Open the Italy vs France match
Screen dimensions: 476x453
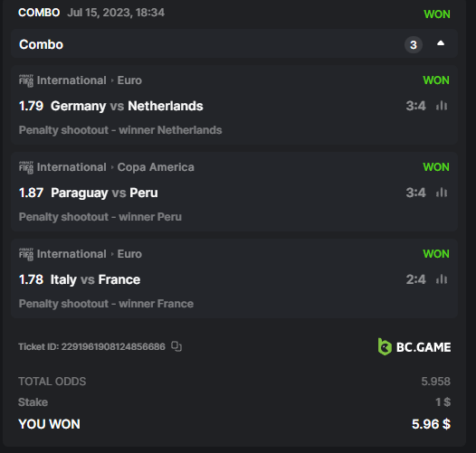point(95,279)
